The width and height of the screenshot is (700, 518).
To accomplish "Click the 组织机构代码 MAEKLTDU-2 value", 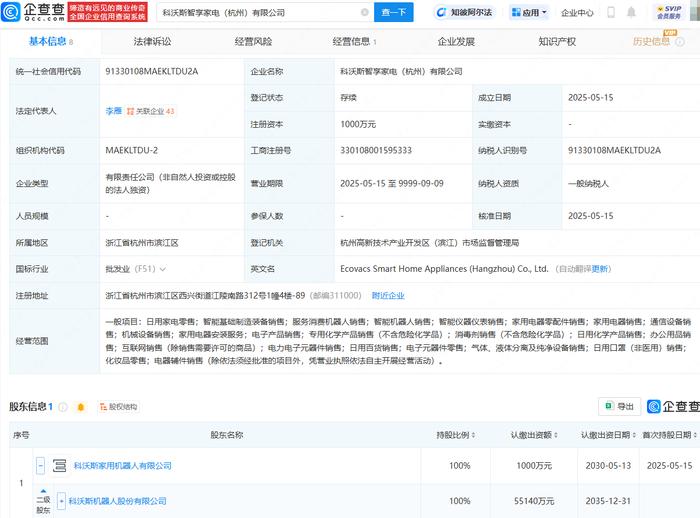I will coord(132,150).
